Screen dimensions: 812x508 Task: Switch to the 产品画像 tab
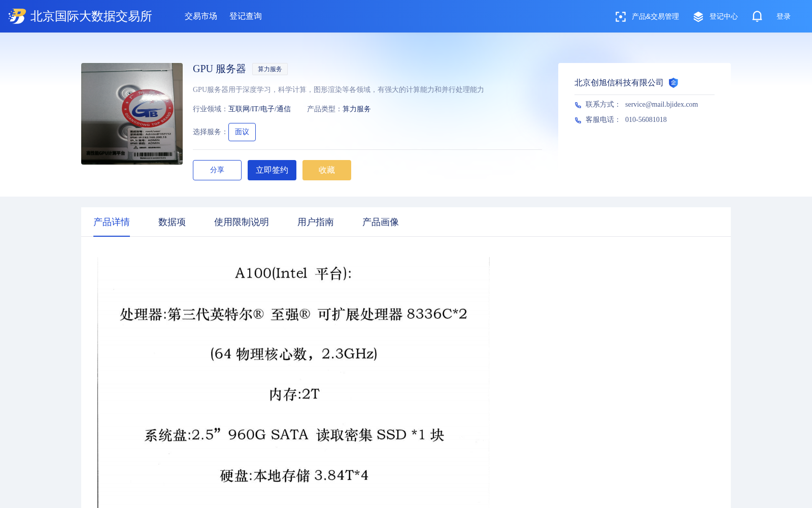[x=381, y=222]
